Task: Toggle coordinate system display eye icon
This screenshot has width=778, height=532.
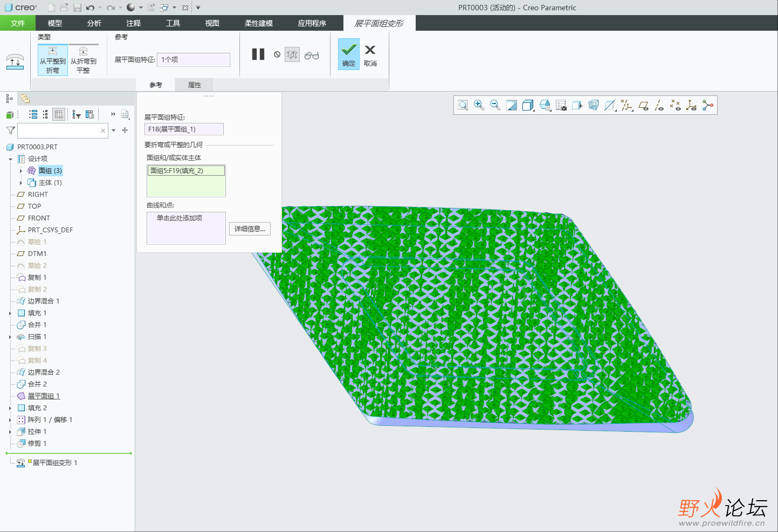Action: pos(691,105)
